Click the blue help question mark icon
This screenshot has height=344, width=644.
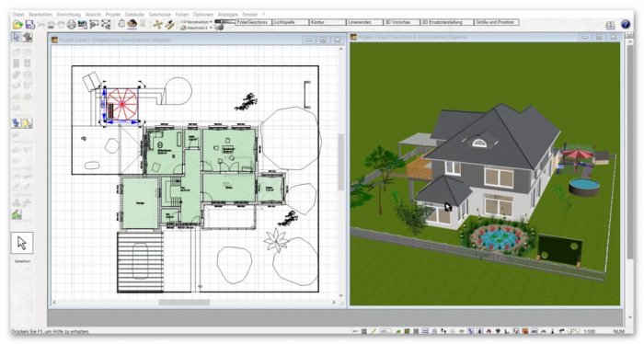(625, 24)
